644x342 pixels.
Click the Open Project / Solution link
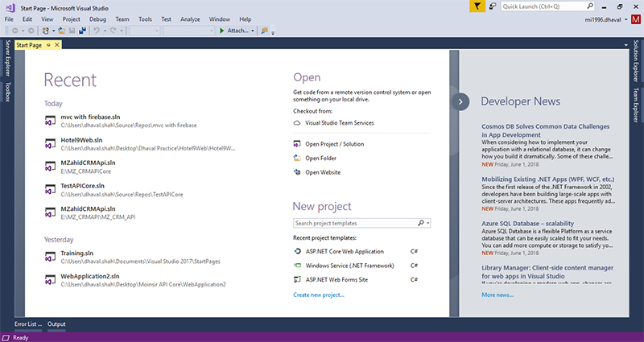pos(336,144)
